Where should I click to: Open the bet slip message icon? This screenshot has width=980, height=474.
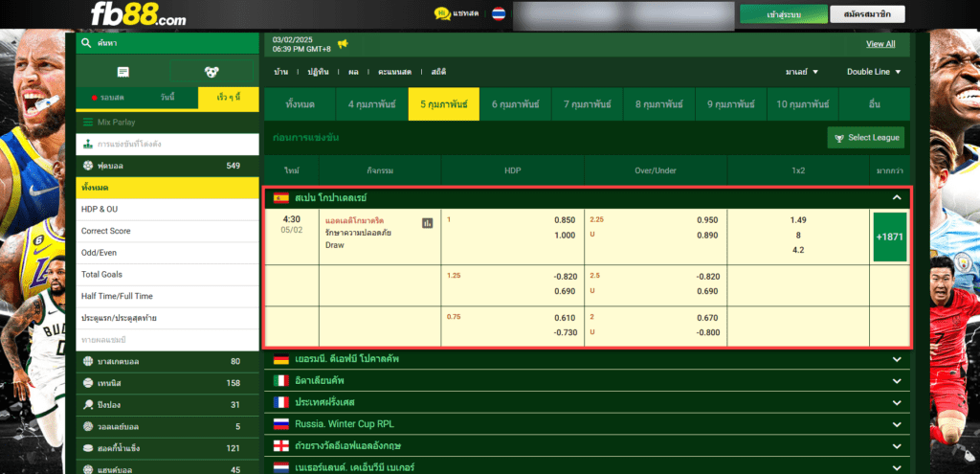(x=123, y=72)
